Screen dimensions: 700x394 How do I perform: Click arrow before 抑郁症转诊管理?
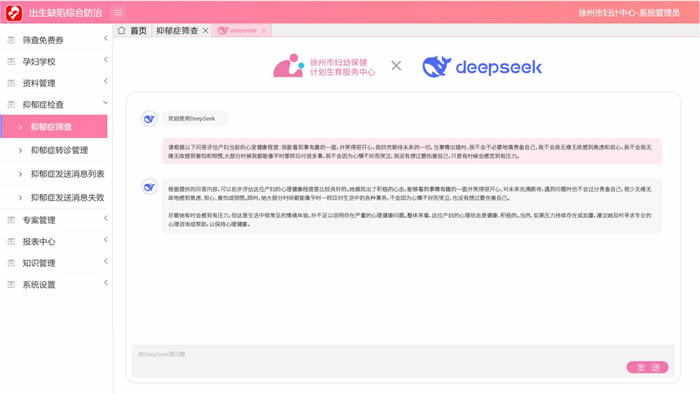click(20, 150)
